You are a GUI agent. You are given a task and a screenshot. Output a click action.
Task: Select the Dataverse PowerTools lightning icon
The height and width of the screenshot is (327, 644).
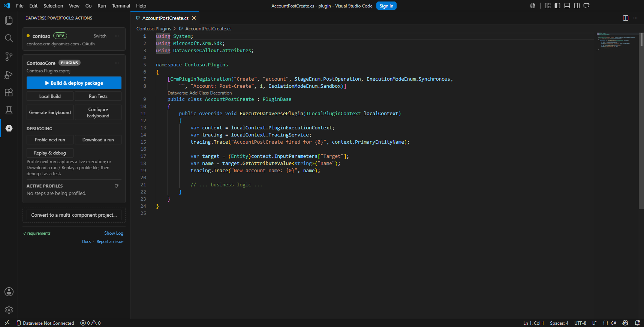click(x=9, y=128)
